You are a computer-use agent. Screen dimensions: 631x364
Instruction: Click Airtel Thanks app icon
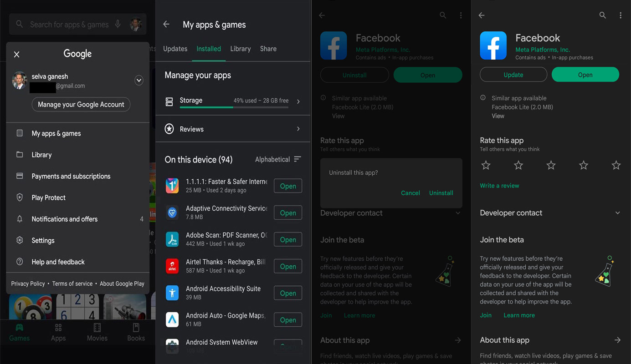coord(172,266)
